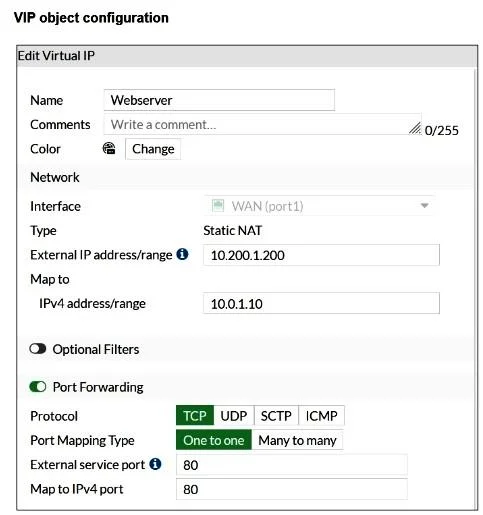Choose Many to many port mapping

(x=297, y=440)
